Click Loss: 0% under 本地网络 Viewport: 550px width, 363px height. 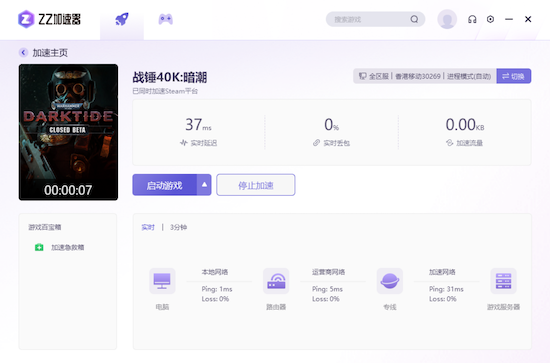coord(215,299)
